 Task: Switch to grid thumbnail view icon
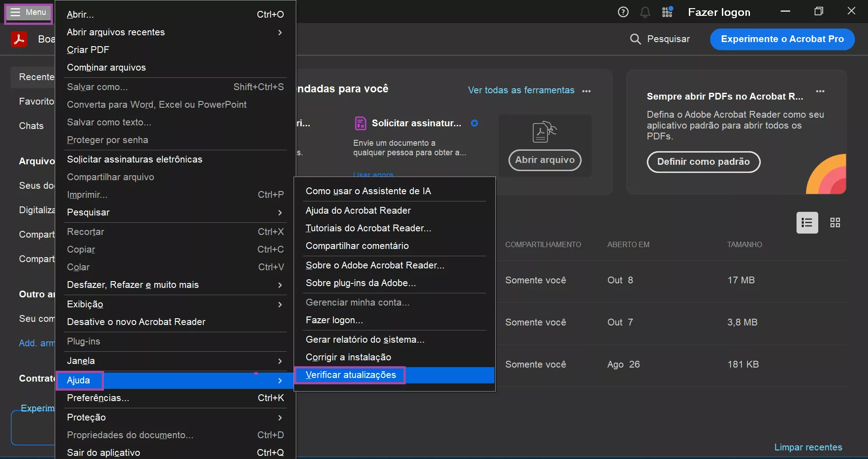tap(835, 223)
